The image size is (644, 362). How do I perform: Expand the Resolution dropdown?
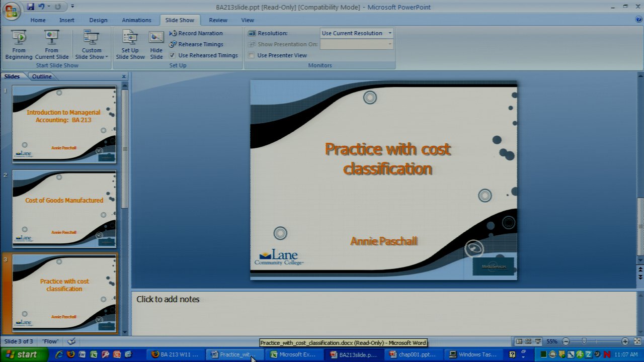(389, 33)
